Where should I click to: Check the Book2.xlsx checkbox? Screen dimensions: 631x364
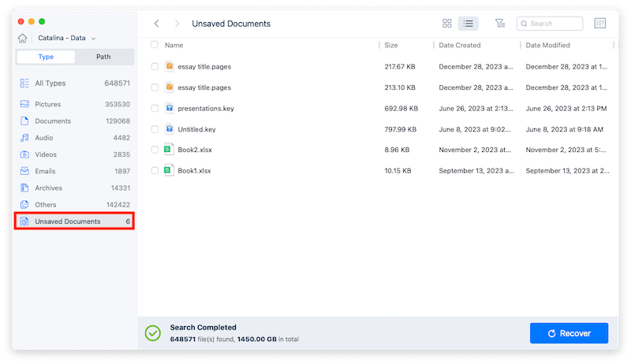155,150
